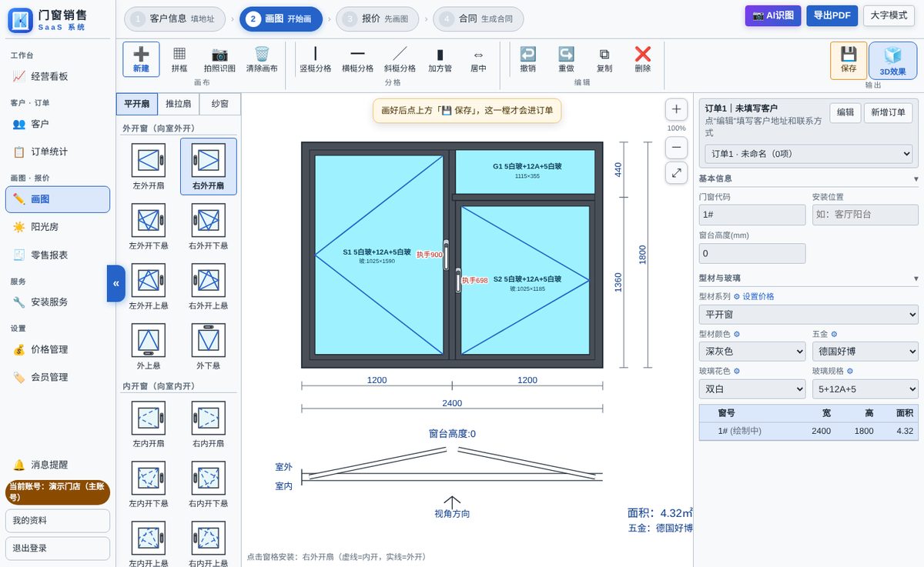Click the 大字模式 button
This screenshot has width=924, height=567.
click(x=889, y=15)
